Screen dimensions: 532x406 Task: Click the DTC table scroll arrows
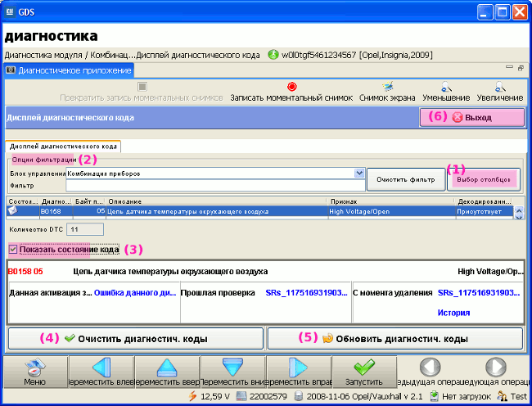[x=519, y=213]
